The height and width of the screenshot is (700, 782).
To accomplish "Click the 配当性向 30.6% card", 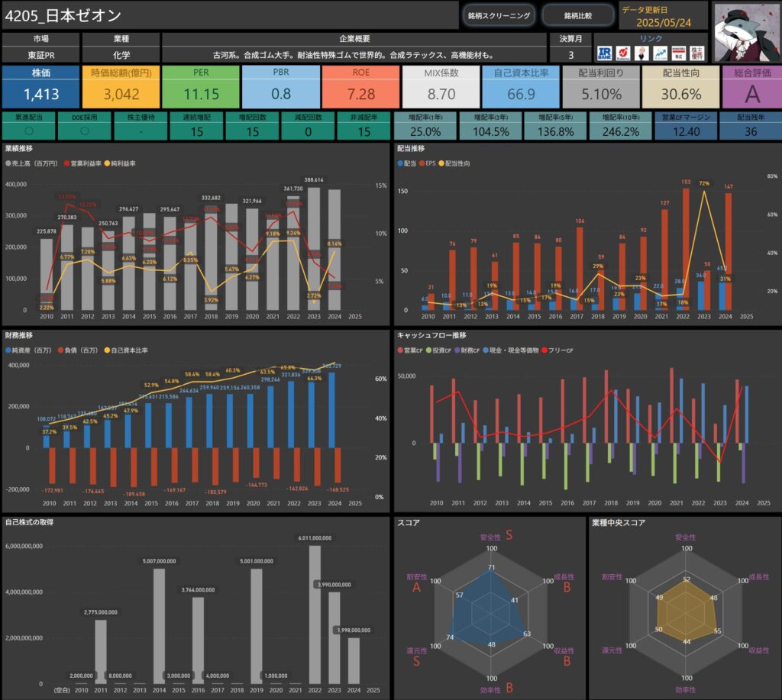I will tap(680, 87).
